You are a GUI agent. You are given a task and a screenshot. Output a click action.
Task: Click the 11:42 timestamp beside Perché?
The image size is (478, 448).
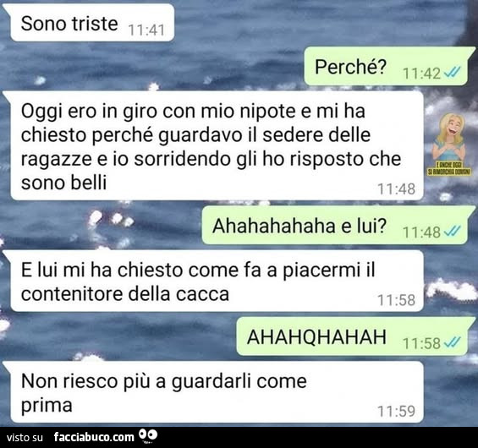[x=421, y=74]
